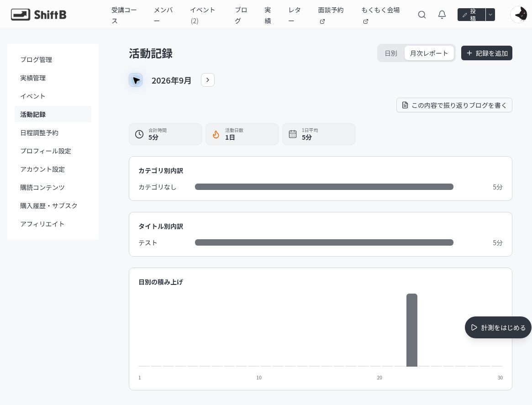Expand dropdown arrow next to 投稿
This screenshot has height=405, width=532.
coord(490,15)
